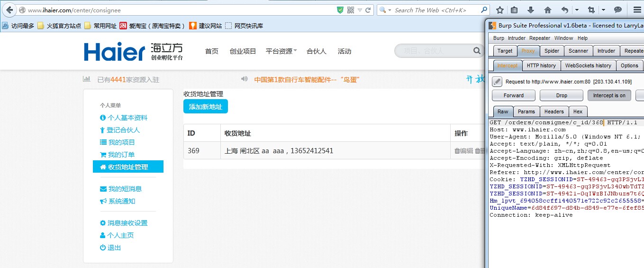
Task: Open 我的短消息 in the sidebar
Action: (120, 189)
